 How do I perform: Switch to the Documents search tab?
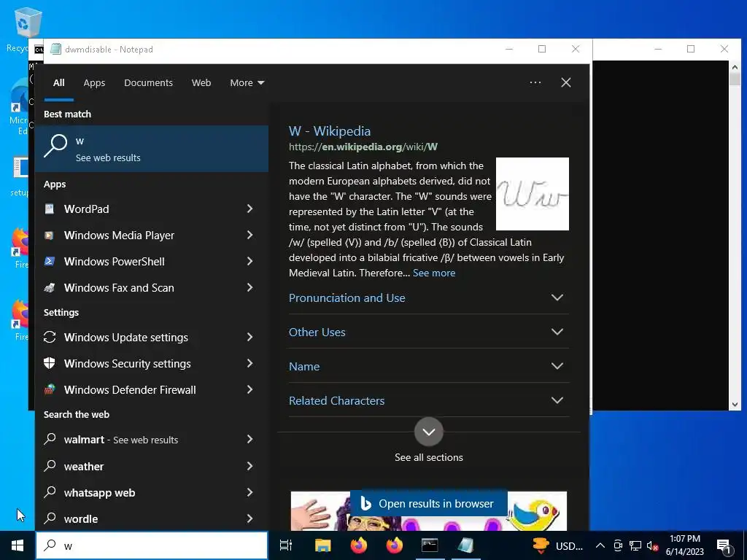148,82
